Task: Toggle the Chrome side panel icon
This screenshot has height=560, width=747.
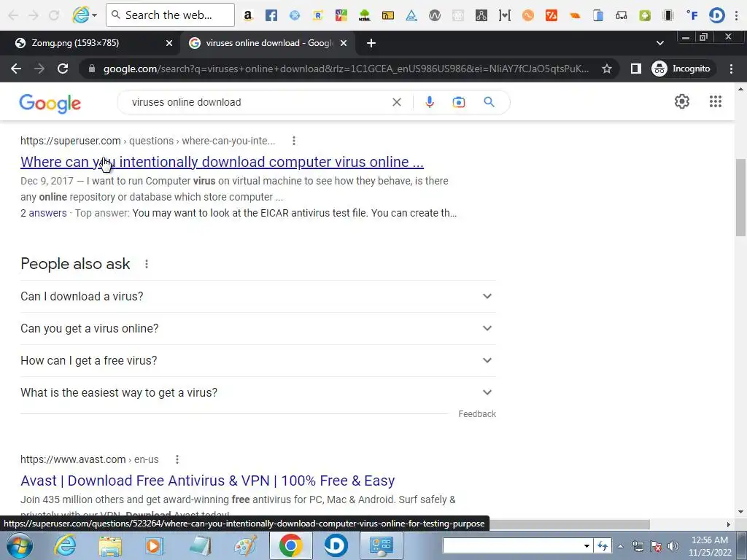Action: pos(635,69)
